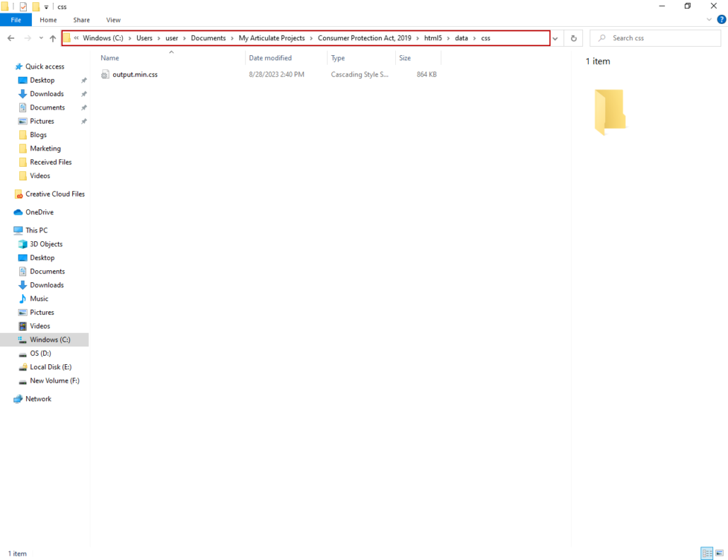The width and height of the screenshot is (728, 560).
Task: Switch to Details view icon in status bar
Action: (x=707, y=553)
